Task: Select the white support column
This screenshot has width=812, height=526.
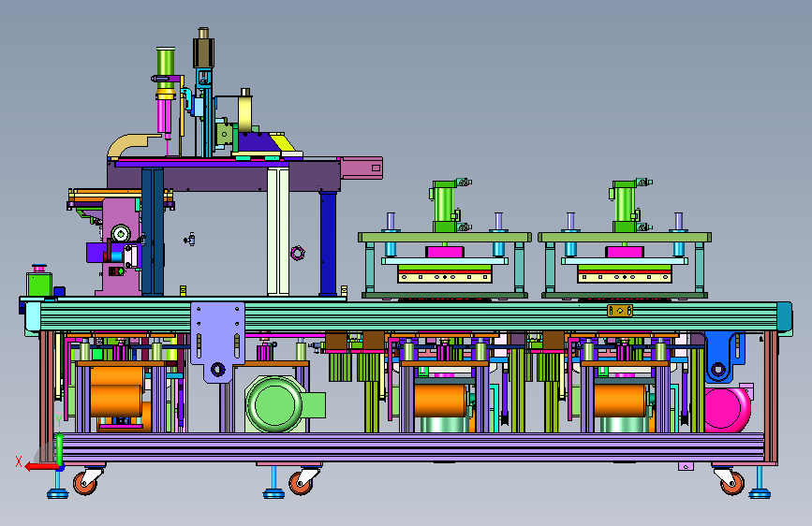Action: [278, 231]
